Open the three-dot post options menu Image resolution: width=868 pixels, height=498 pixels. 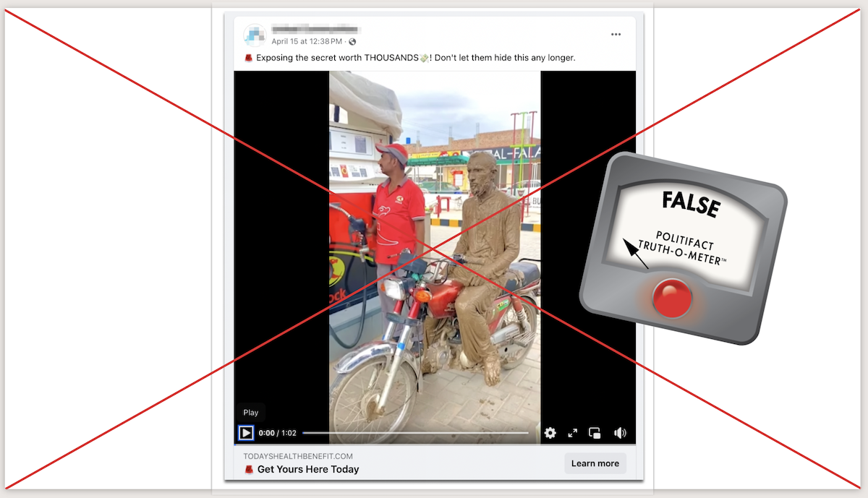616,34
